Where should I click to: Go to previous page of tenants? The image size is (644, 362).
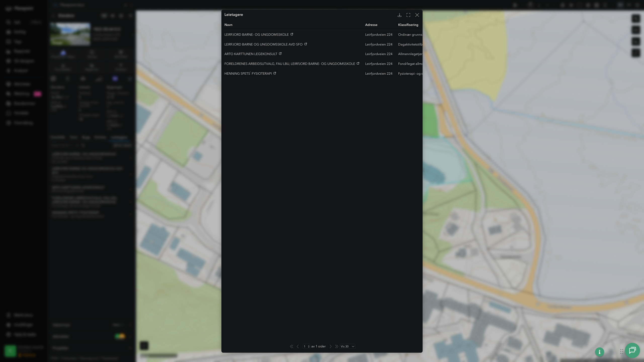pos(298,346)
